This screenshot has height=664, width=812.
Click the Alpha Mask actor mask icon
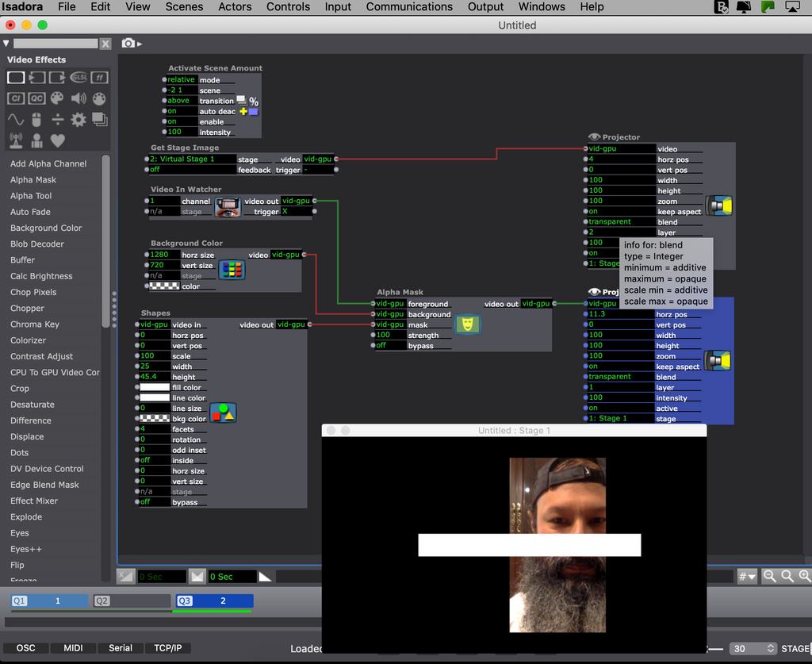tap(467, 324)
